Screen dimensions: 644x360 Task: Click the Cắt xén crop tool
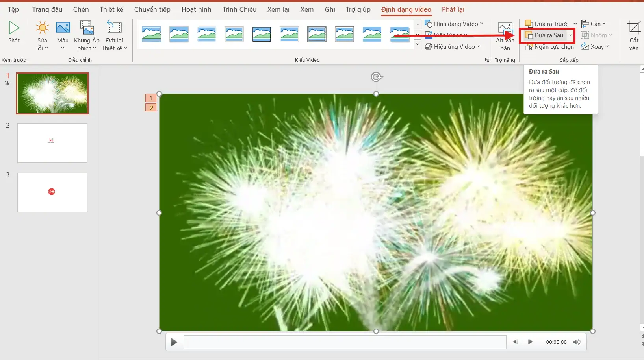pyautogui.click(x=634, y=36)
